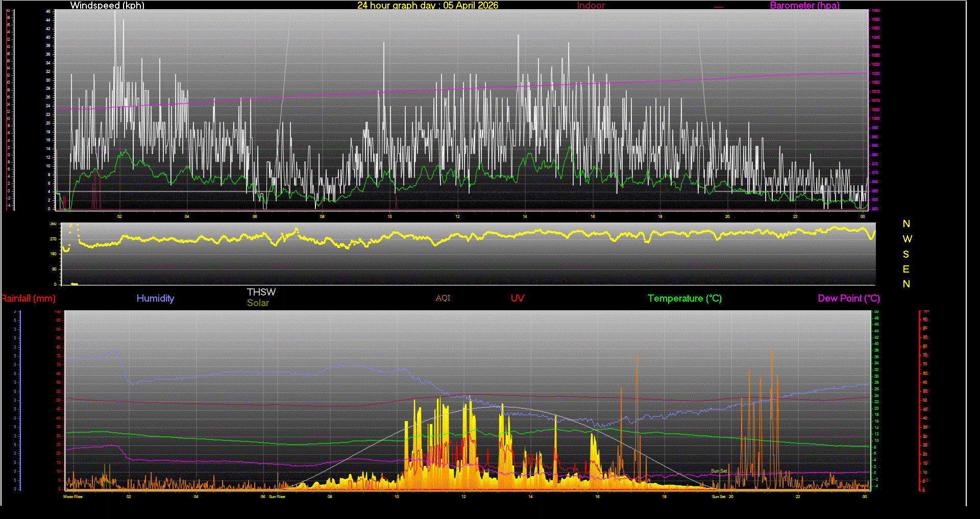Click the Temperature (°C) legend label

click(684, 299)
